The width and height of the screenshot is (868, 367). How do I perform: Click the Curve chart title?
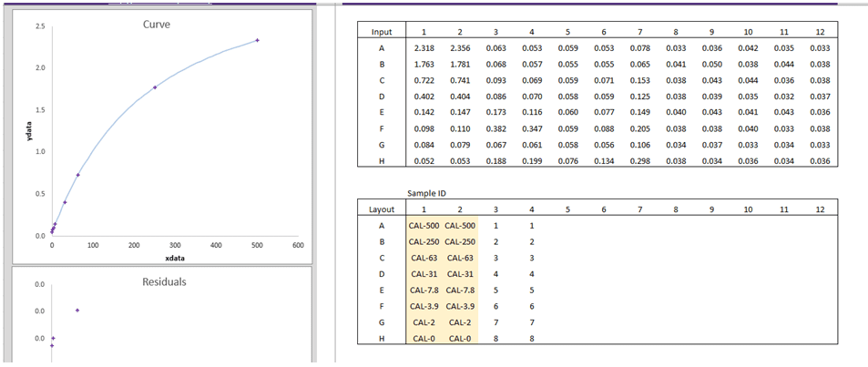pos(157,25)
